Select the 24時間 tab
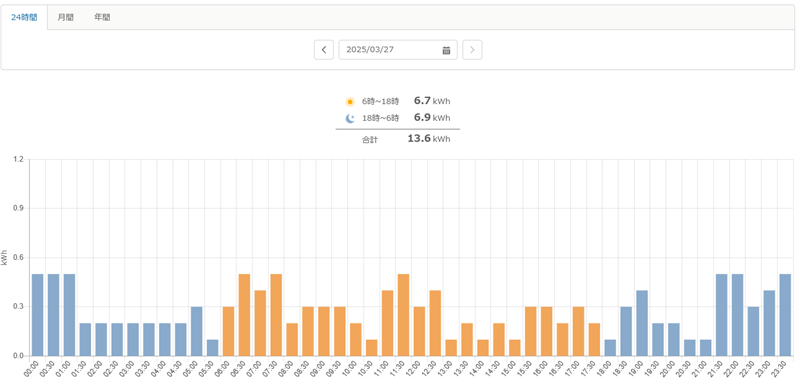 [x=24, y=17]
